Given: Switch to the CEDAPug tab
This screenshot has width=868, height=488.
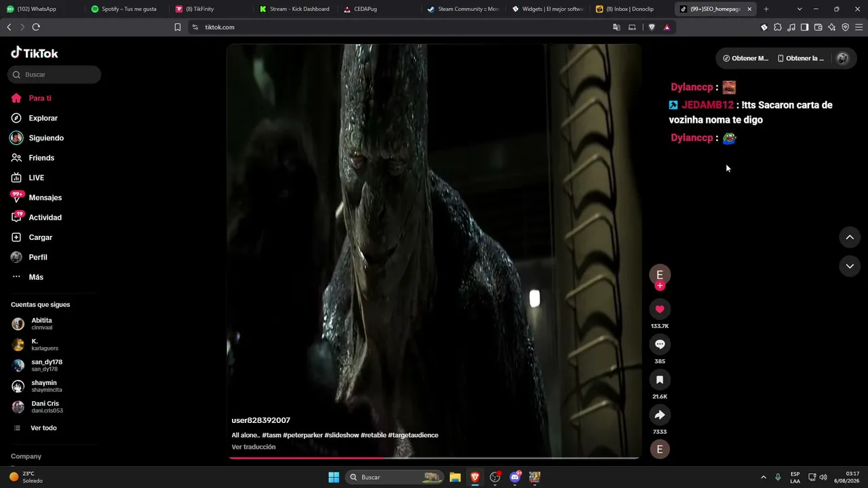Looking at the screenshot, I should point(378,9).
